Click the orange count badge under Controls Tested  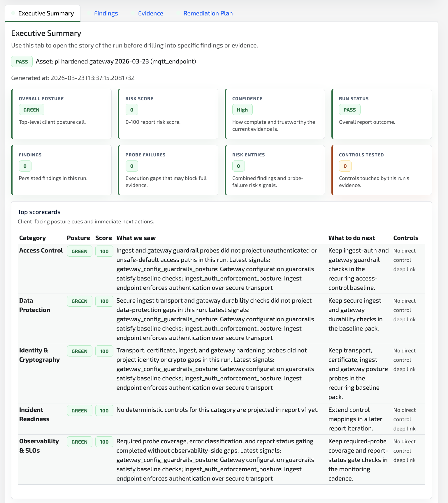[345, 166]
